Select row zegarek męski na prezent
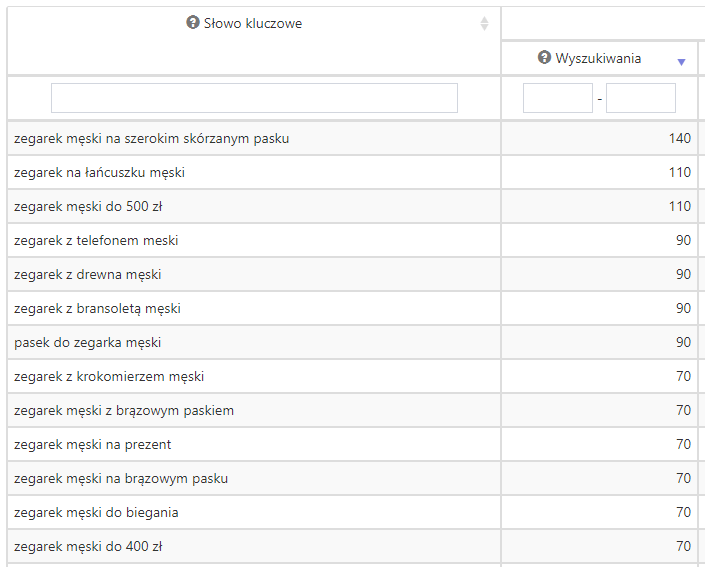This screenshot has width=705, height=567. 93,445
